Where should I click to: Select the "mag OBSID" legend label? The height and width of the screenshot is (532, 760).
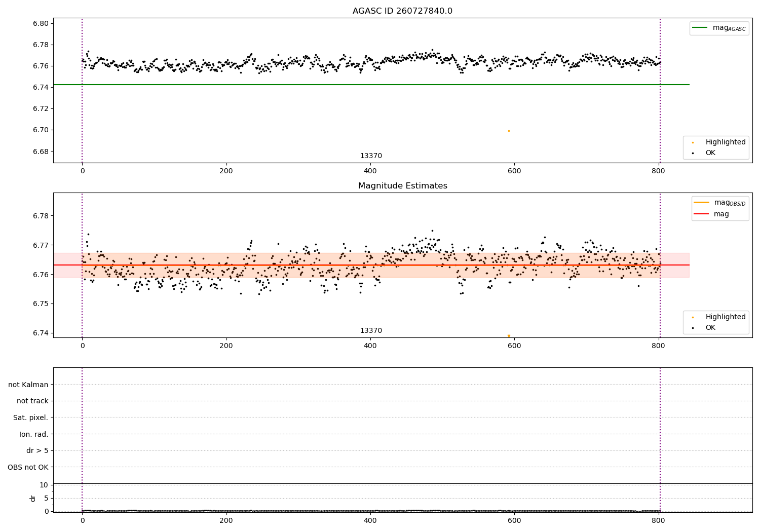[x=730, y=203]
